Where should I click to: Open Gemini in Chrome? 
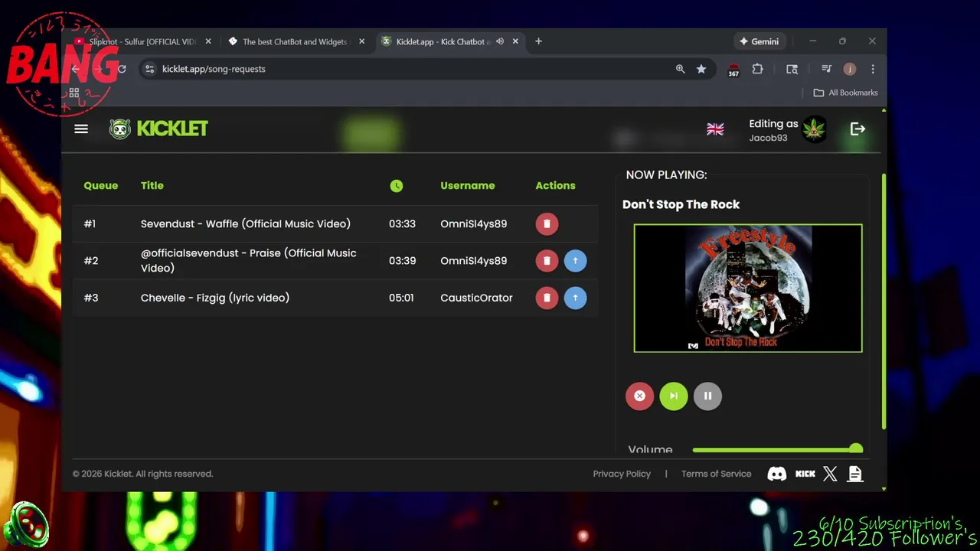click(x=759, y=41)
